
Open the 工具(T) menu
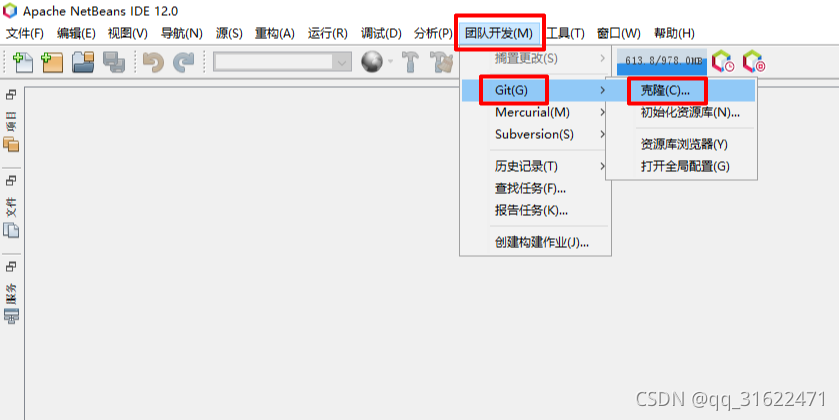[565, 33]
